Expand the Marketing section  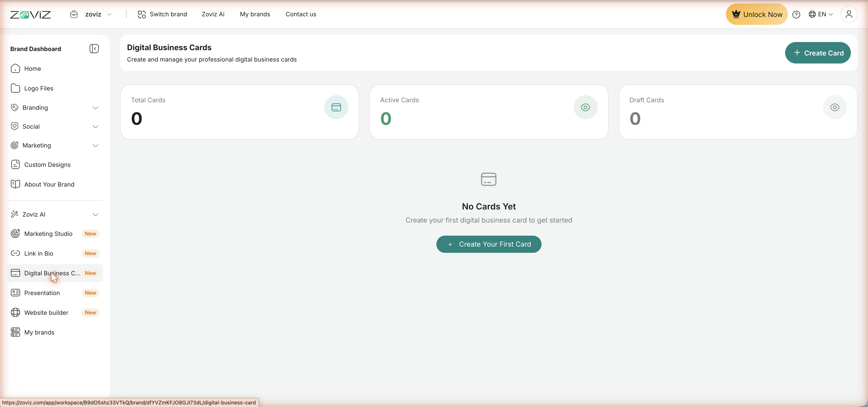point(55,145)
